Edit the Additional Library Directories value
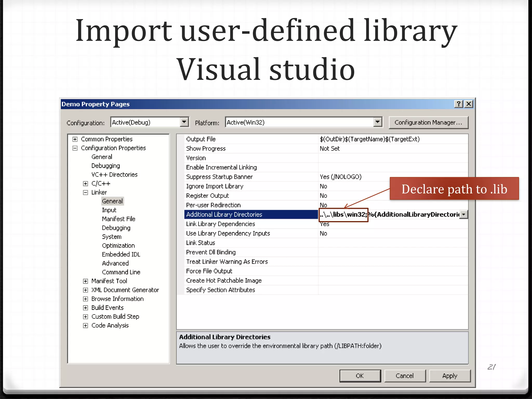This screenshot has height=399, width=532. tap(389, 215)
